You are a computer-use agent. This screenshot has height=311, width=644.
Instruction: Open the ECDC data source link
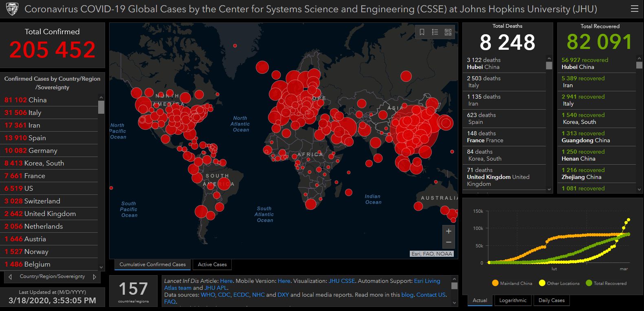tap(241, 295)
